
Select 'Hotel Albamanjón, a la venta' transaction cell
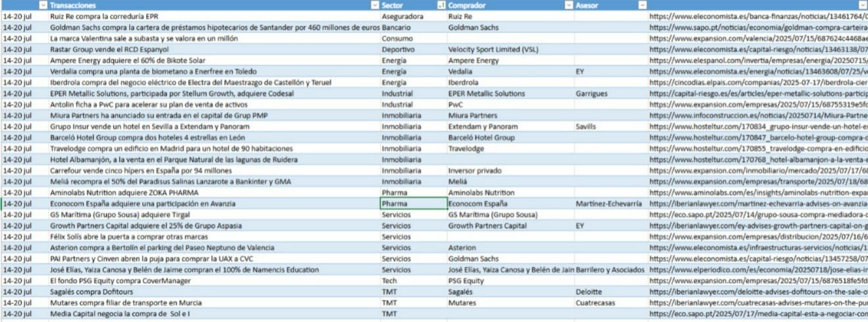(215, 160)
